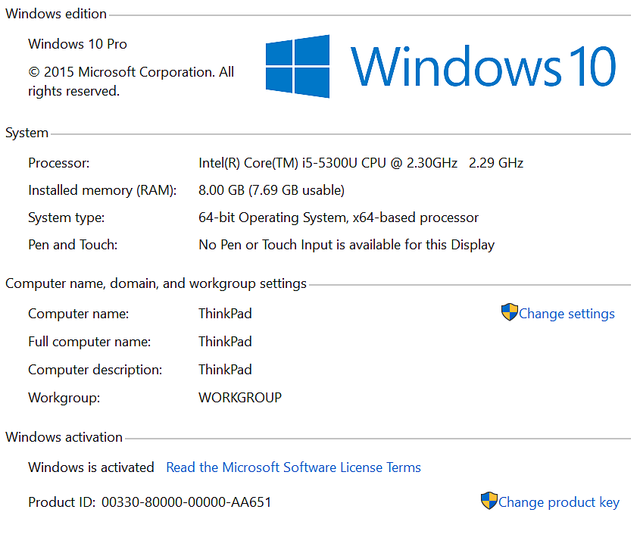This screenshot has height=535, width=640.
Task: Click the 'Windows edition' section heading
Action: [56, 13]
